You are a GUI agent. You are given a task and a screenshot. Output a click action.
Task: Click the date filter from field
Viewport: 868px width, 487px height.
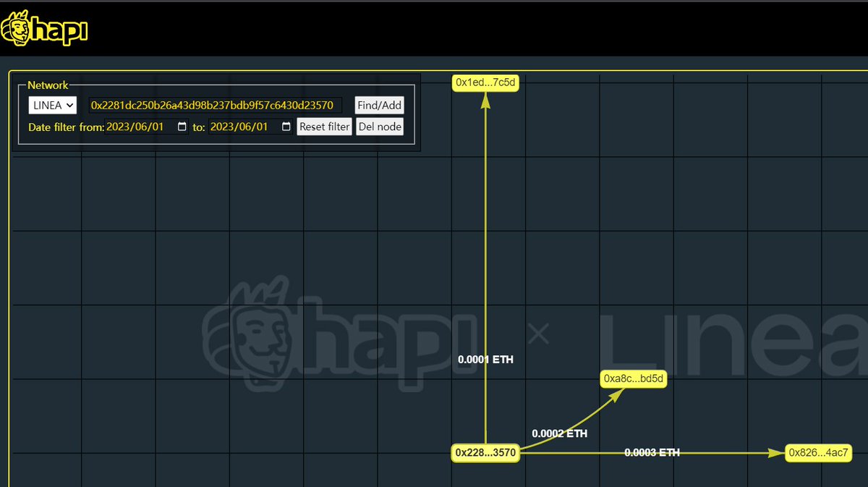pyautogui.click(x=148, y=127)
